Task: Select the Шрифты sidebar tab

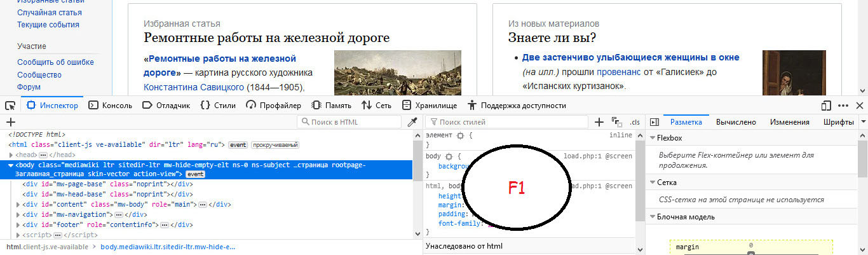Action: click(x=838, y=122)
